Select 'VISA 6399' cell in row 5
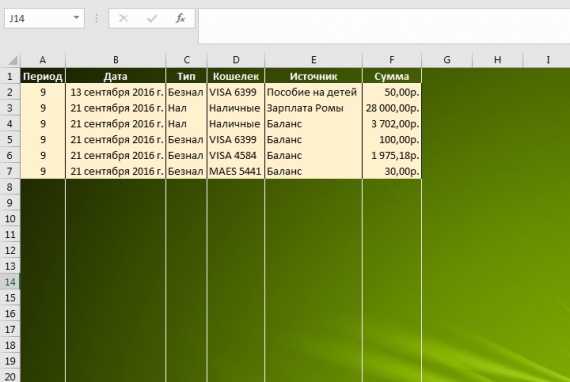Viewport: 570px width, 382px height. pos(236,140)
